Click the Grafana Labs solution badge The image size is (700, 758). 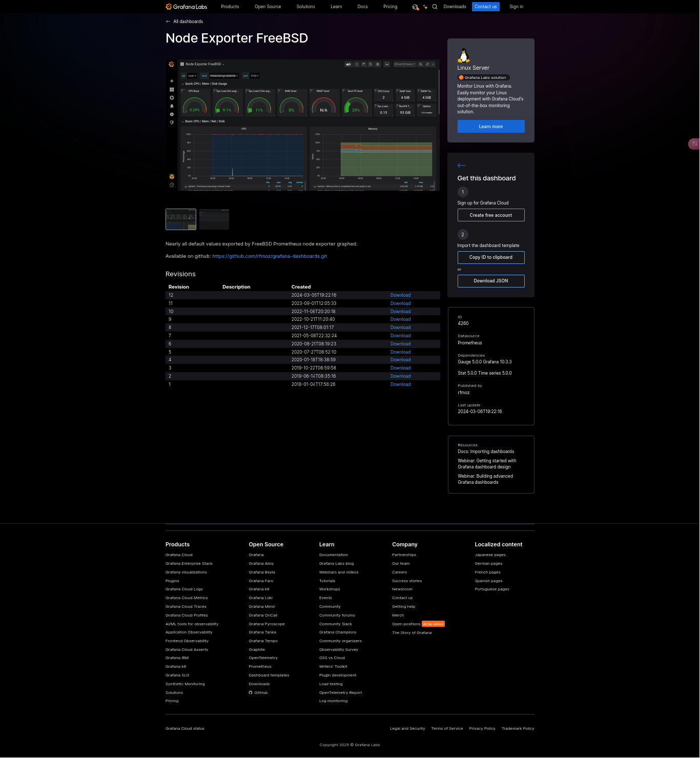(484, 78)
